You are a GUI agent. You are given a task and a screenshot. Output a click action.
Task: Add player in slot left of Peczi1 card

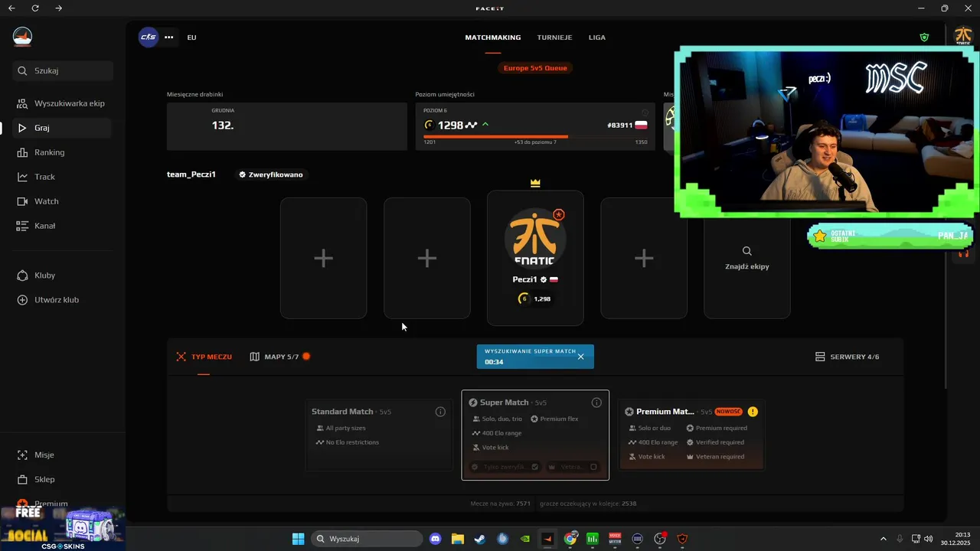tap(427, 258)
